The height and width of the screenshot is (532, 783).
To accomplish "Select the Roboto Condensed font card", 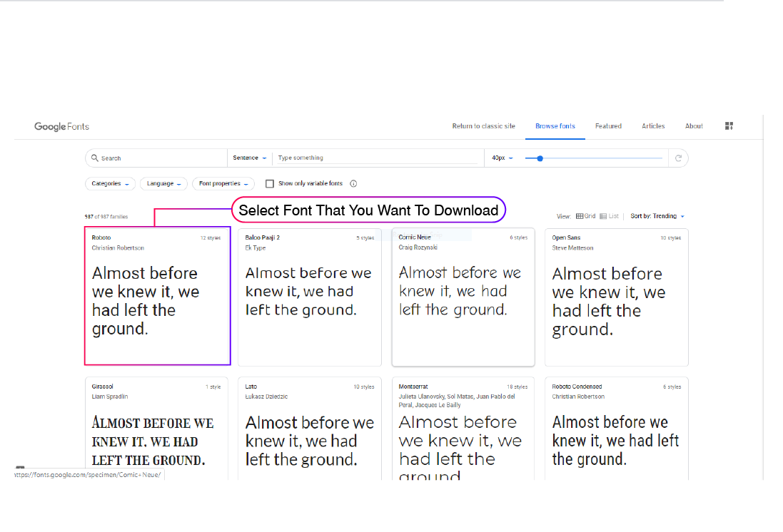I will 616,429.
